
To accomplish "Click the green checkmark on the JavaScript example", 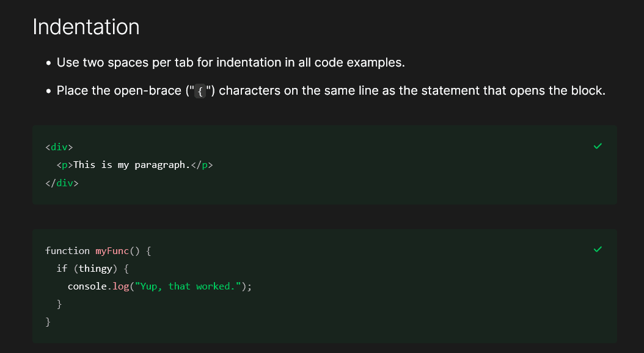I will [598, 249].
